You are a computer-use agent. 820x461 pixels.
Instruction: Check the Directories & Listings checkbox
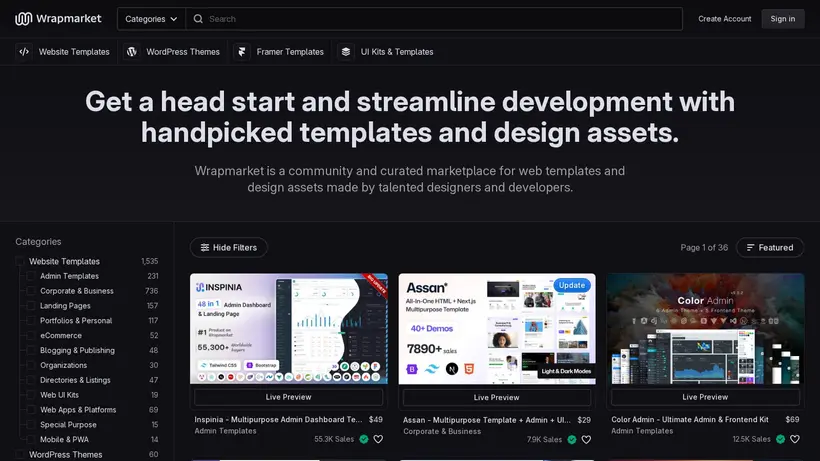click(31, 381)
